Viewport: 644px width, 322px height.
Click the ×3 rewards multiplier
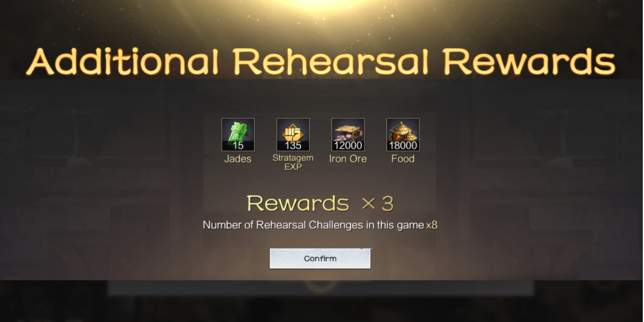378,203
